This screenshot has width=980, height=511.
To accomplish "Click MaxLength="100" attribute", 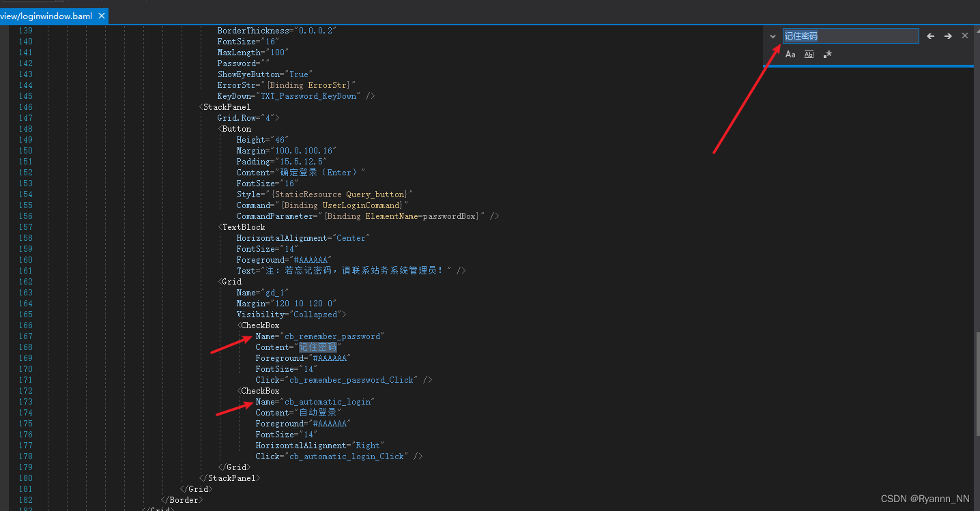I will coord(253,53).
